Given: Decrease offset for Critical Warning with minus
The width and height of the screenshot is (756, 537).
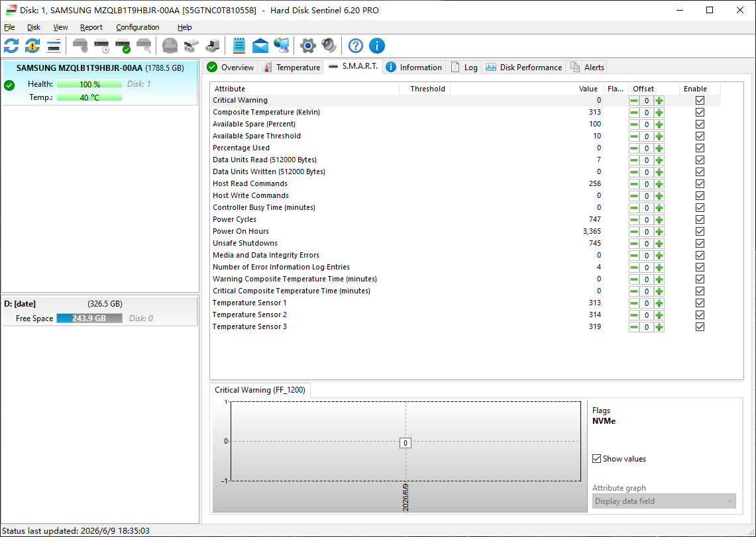Looking at the screenshot, I should [634, 101].
